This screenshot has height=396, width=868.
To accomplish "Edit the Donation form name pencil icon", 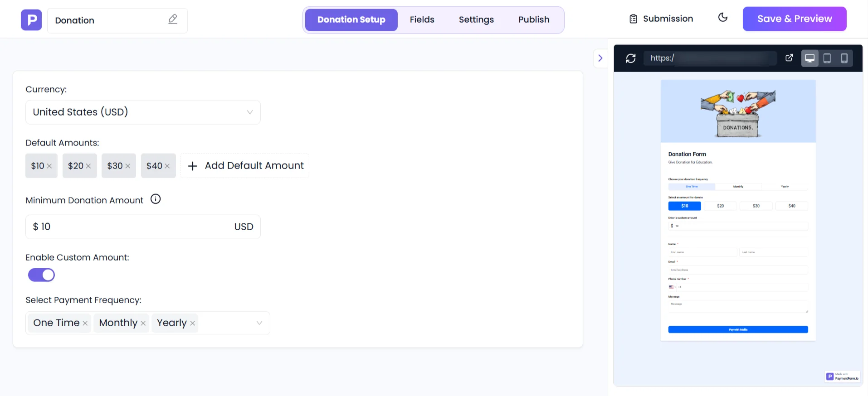I will [x=173, y=19].
